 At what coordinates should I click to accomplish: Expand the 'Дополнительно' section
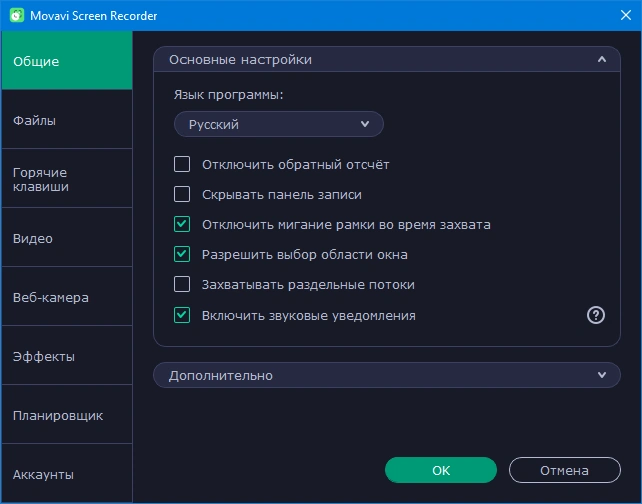[387, 375]
